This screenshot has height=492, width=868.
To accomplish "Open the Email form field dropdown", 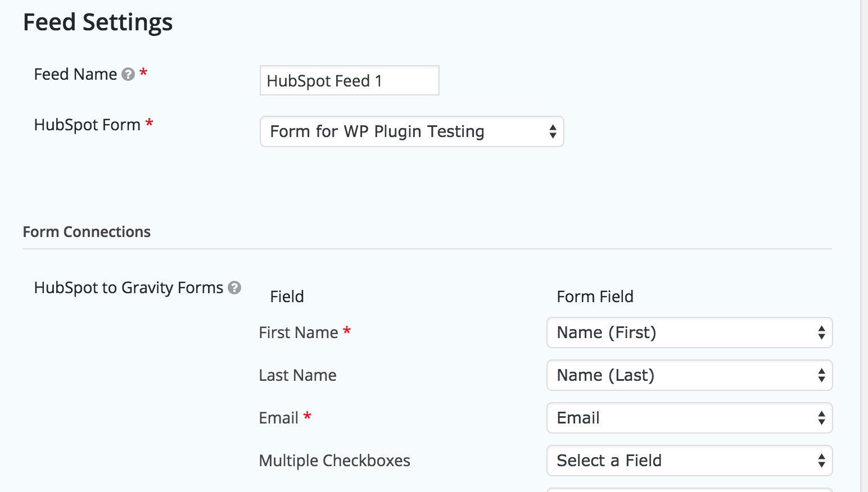I will click(689, 418).
